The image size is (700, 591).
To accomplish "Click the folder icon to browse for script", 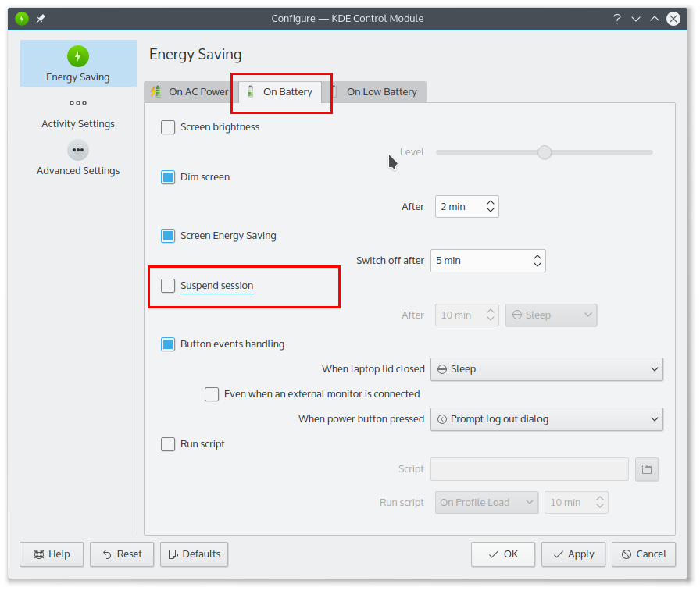I will 647,468.
